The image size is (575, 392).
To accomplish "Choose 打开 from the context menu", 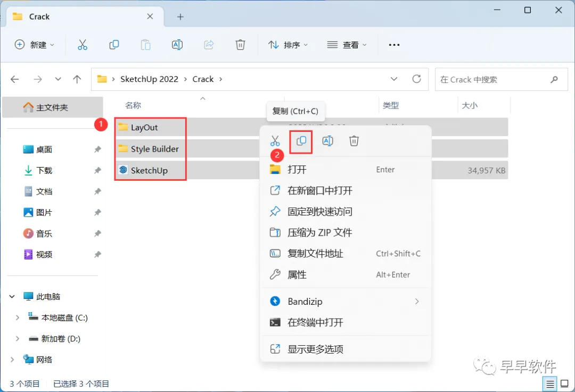I will (x=345, y=170).
